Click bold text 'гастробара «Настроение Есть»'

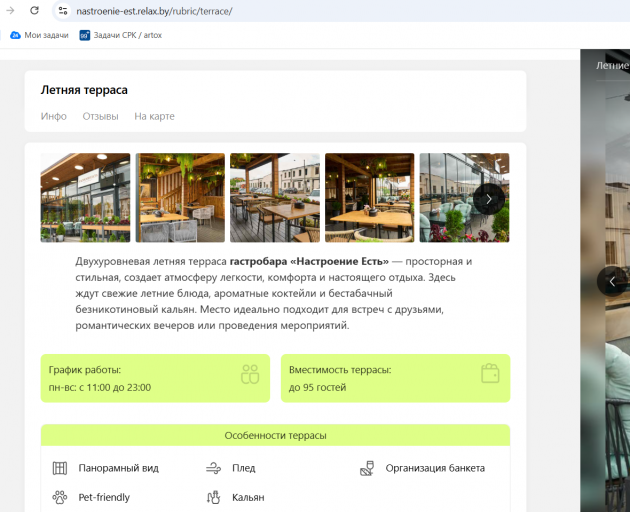point(309,262)
